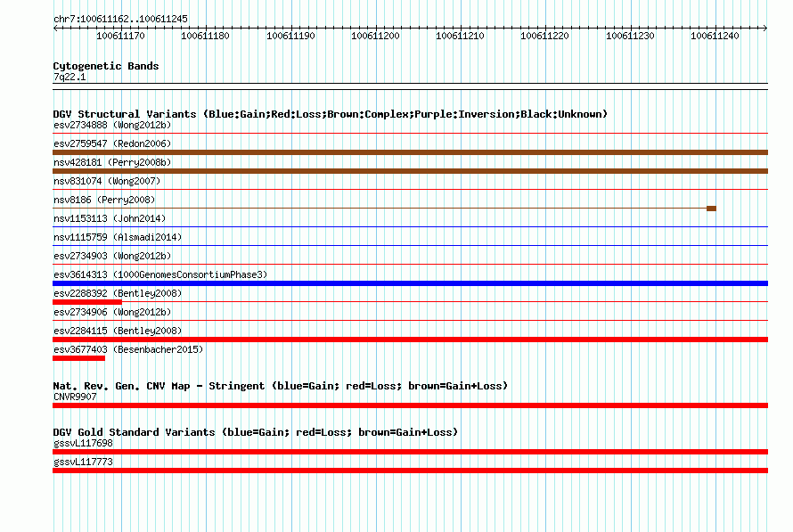This screenshot has height=532, width=793.
Task: Open gold standard variant gssvL117773
Action: click(x=83, y=462)
